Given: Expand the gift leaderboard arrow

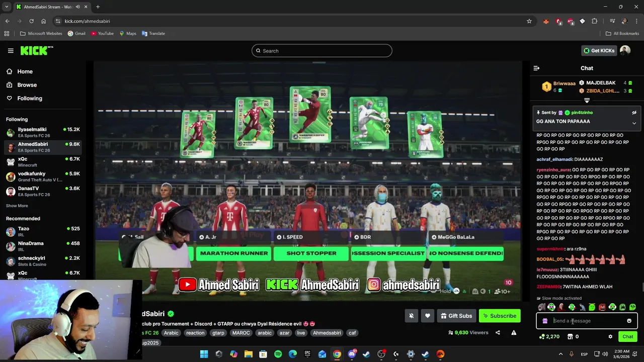Looking at the screenshot, I should pyautogui.click(x=587, y=101).
